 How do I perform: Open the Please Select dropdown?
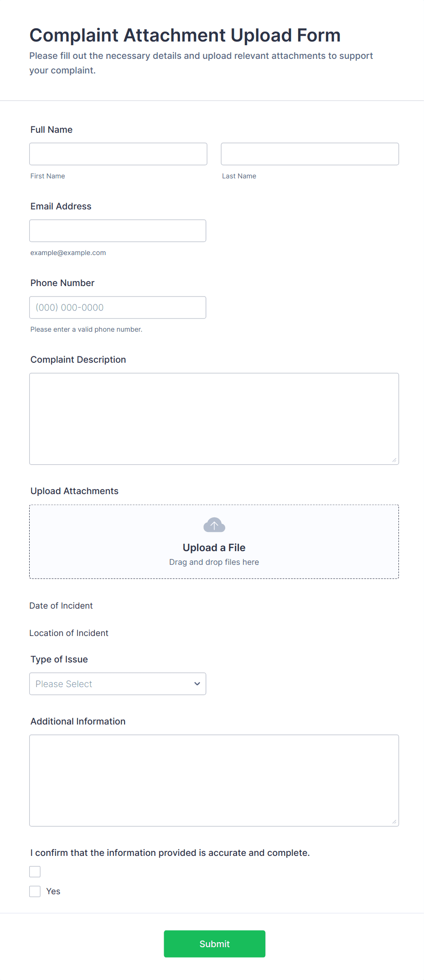point(118,683)
